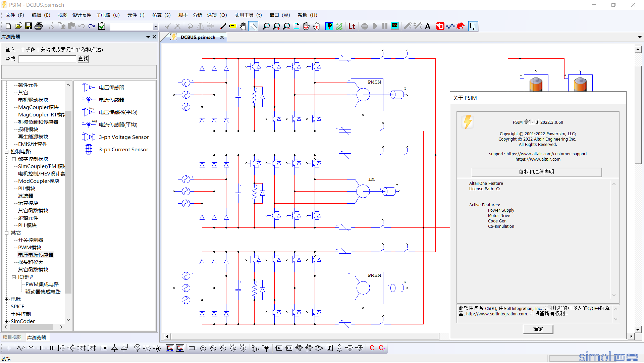This screenshot has width=644, height=363.
Task: Close the DCBUS.psimsch tab
Action: [x=222, y=37]
